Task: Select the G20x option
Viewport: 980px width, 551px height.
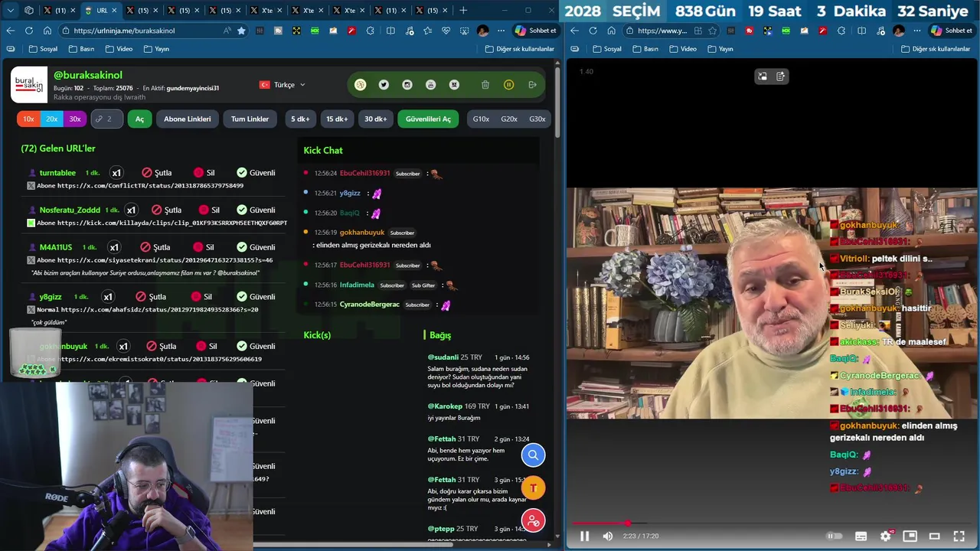Action: (x=509, y=119)
